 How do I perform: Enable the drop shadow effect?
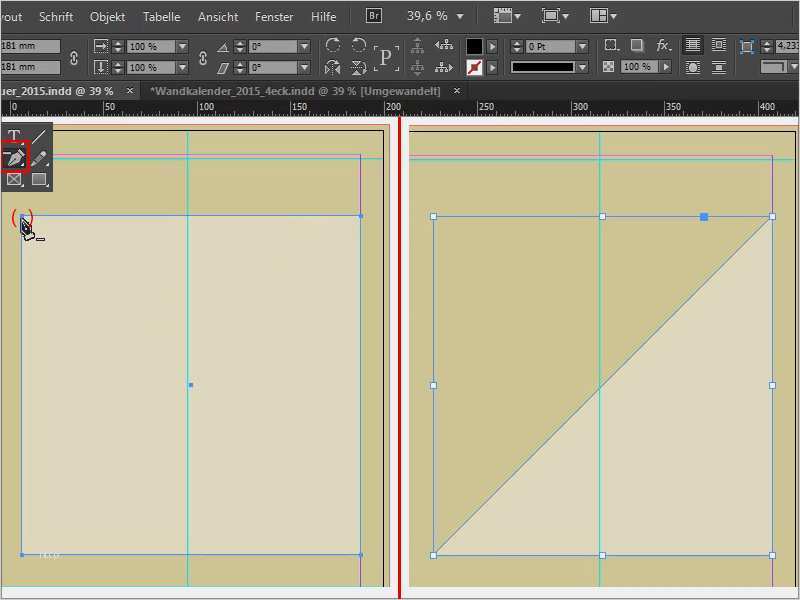click(x=636, y=46)
